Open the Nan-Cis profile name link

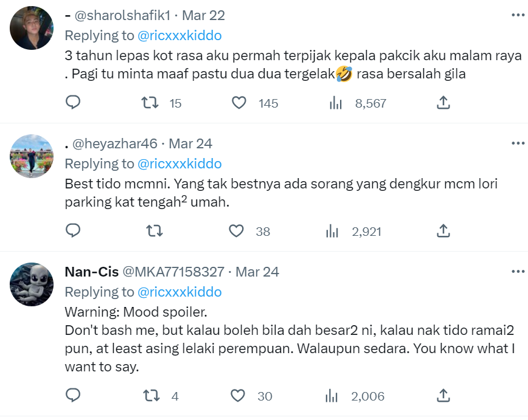click(x=91, y=272)
